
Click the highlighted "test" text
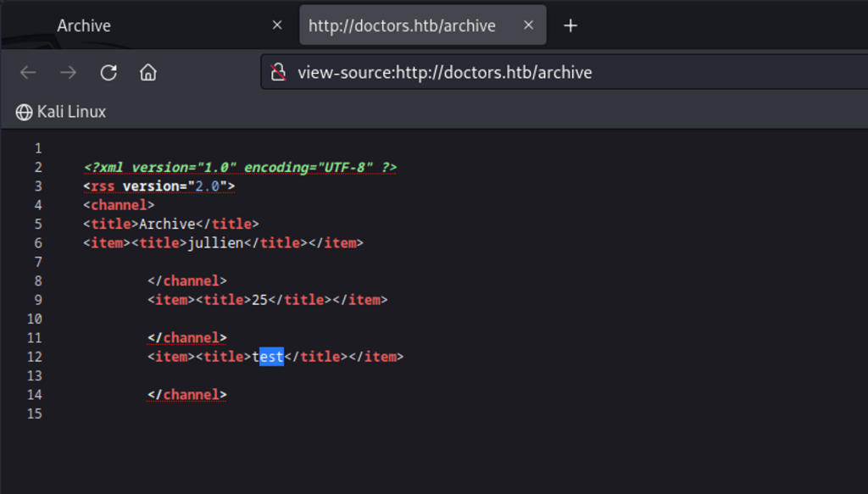pyautogui.click(x=270, y=357)
